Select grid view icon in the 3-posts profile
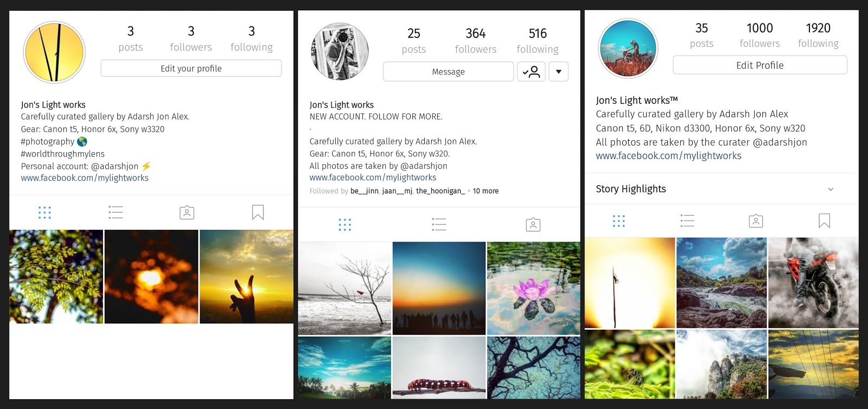 (44, 212)
